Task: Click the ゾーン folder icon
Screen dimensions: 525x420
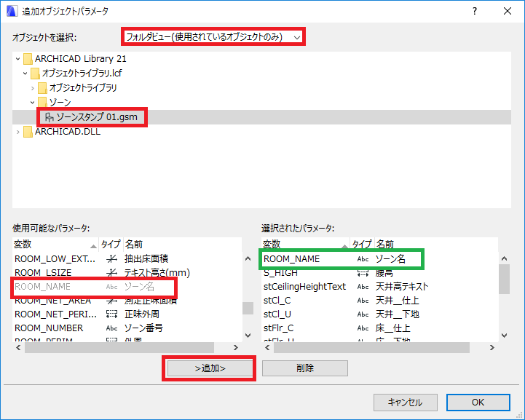Action: point(42,102)
